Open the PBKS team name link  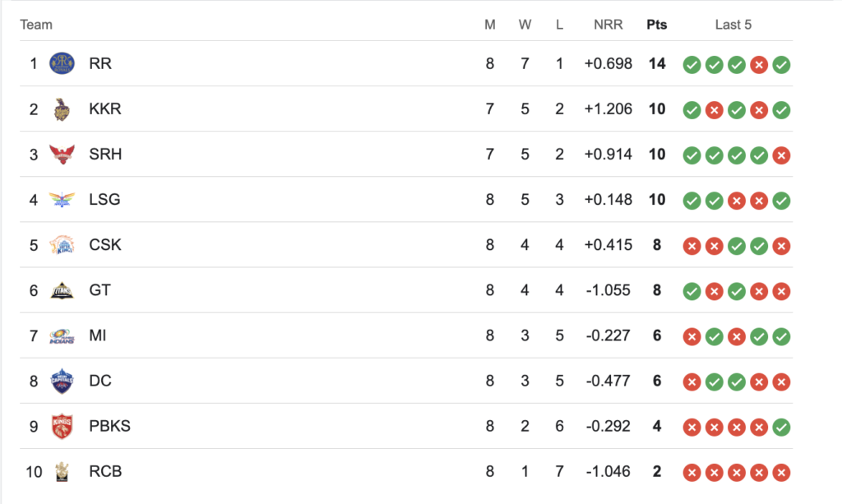(109, 426)
